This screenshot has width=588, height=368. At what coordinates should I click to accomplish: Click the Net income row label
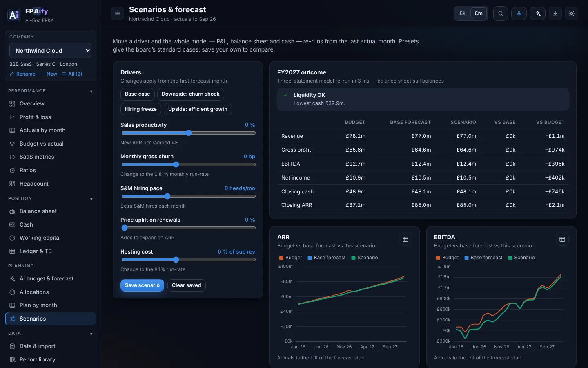[x=296, y=178]
